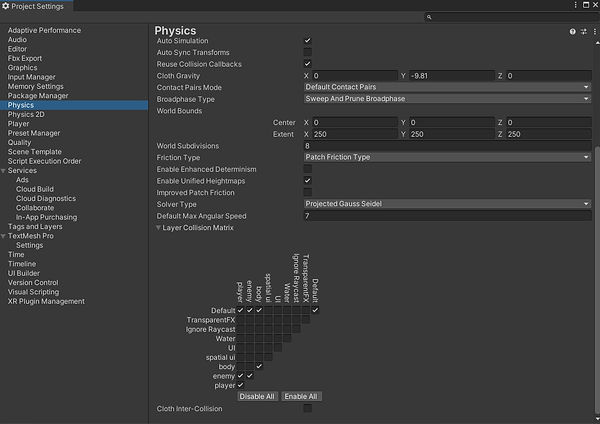Open XR Plugin Management settings
Viewport: 600px width, 424px height.
46,302
